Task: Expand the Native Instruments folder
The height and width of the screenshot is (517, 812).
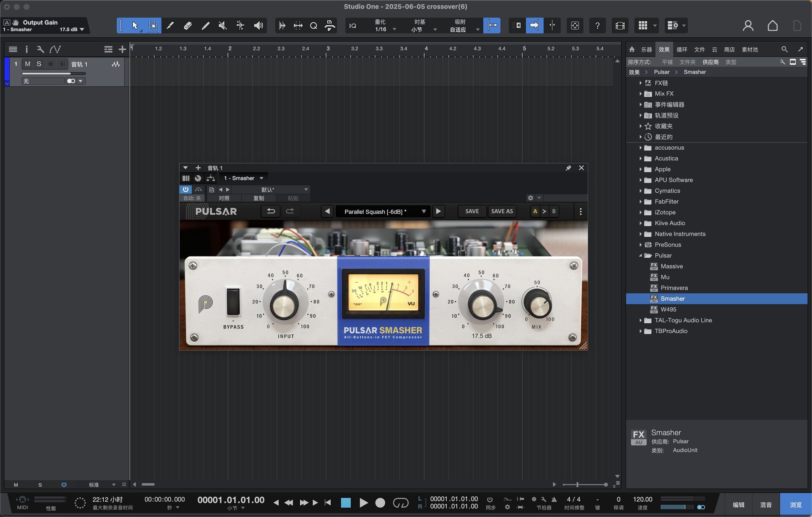Action: (640, 234)
